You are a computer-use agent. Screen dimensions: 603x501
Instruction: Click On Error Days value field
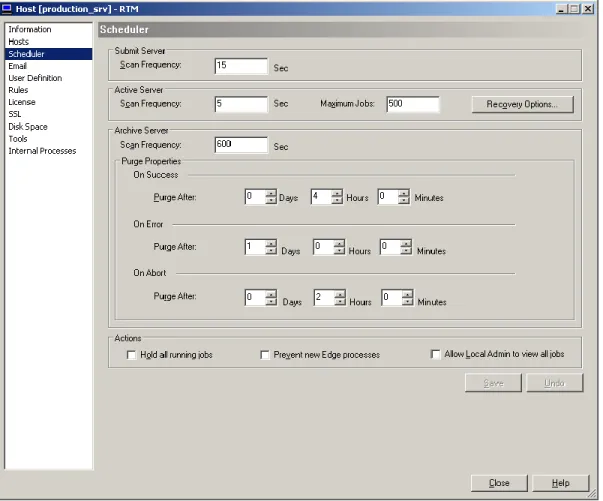click(255, 247)
